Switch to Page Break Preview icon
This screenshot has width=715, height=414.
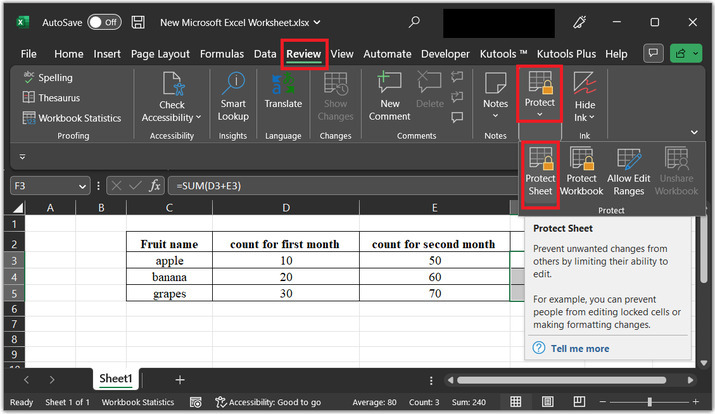579,401
